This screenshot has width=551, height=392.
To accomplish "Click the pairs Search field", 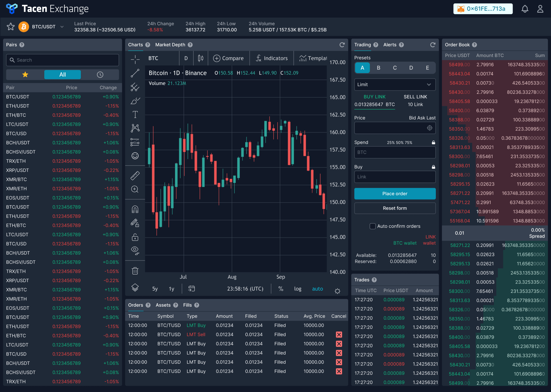I will (x=63, y=60).
